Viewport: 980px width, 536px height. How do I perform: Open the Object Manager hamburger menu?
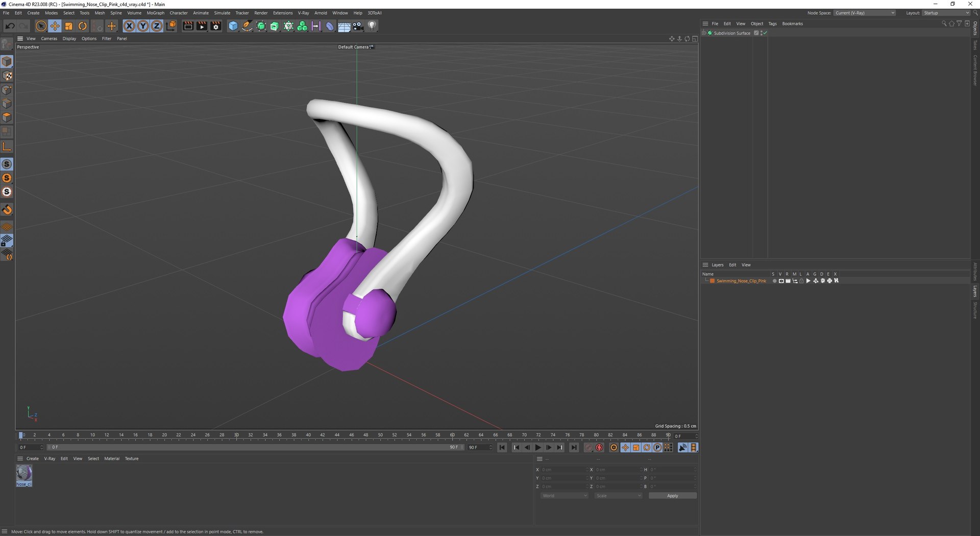pos(705,23)
